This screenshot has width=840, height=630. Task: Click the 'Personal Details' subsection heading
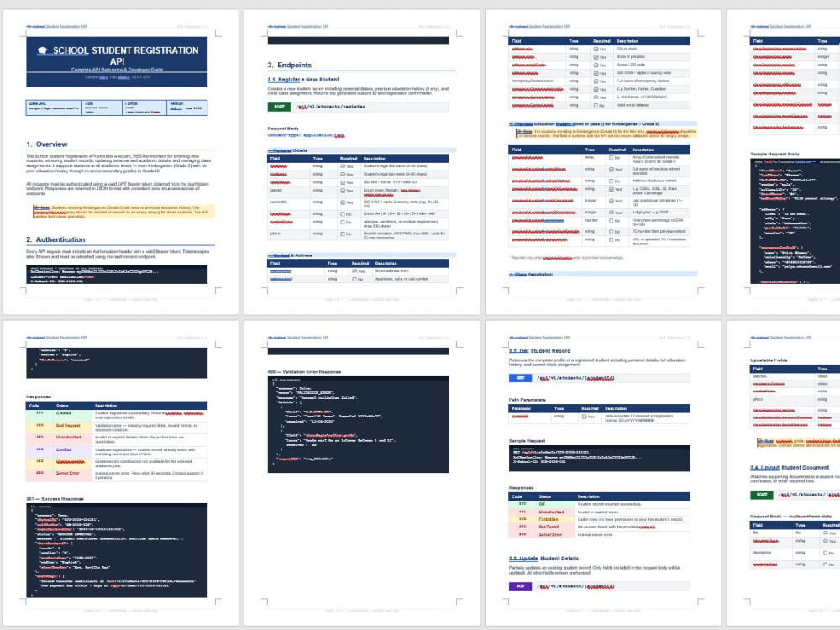pos(287,150)
